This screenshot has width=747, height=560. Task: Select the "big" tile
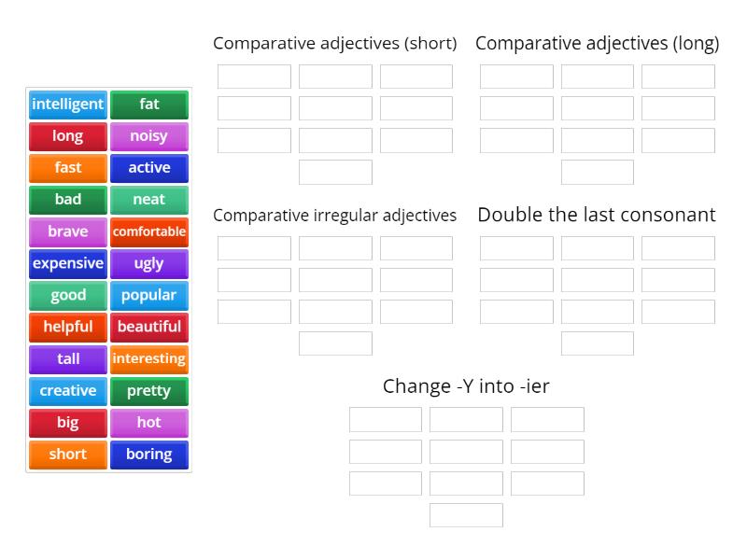(x=67, y=423)
